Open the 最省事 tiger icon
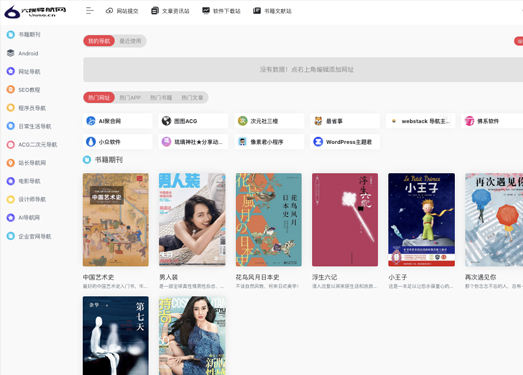 [x=318, y=121]
